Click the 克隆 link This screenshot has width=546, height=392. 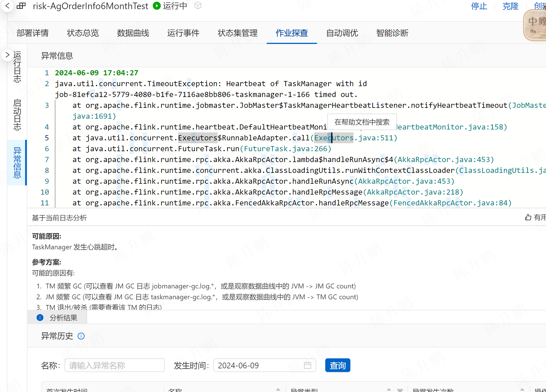[511, 6]
